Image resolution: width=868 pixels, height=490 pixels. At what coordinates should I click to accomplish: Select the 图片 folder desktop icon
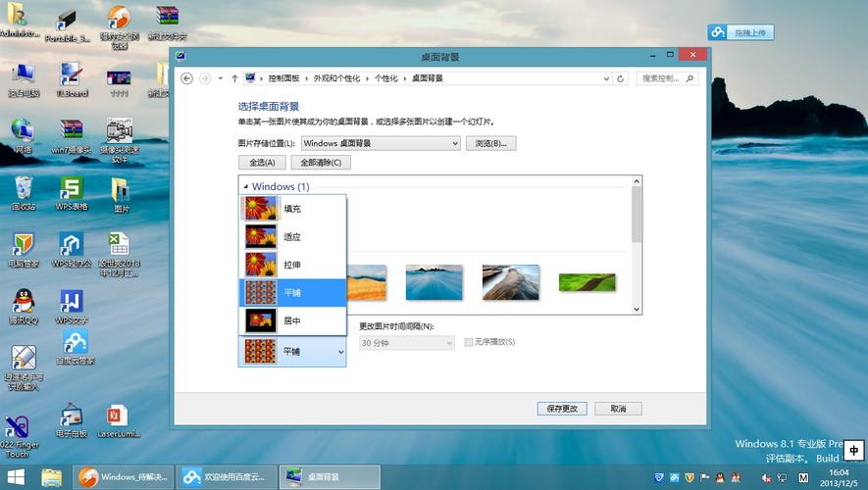pos(121,195)
